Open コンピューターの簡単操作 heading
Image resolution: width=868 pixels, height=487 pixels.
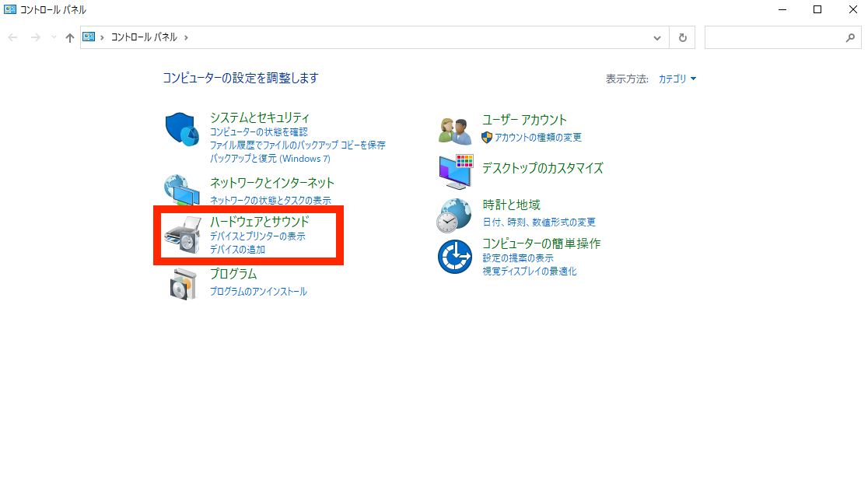click(x=541, y=243)
